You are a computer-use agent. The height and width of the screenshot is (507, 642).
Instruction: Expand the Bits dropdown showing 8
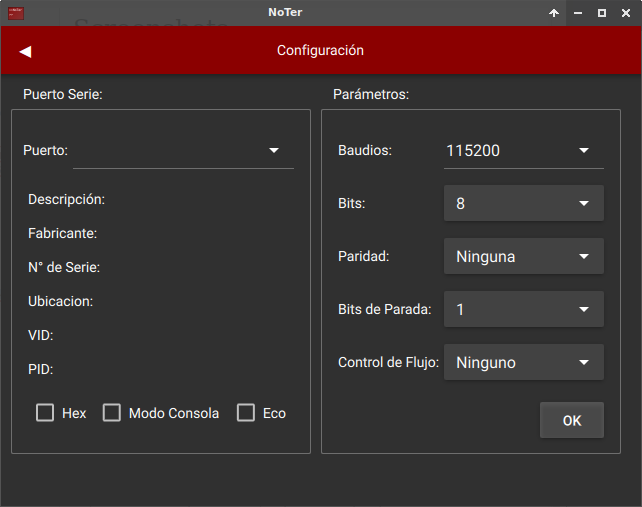click(524, 203)
